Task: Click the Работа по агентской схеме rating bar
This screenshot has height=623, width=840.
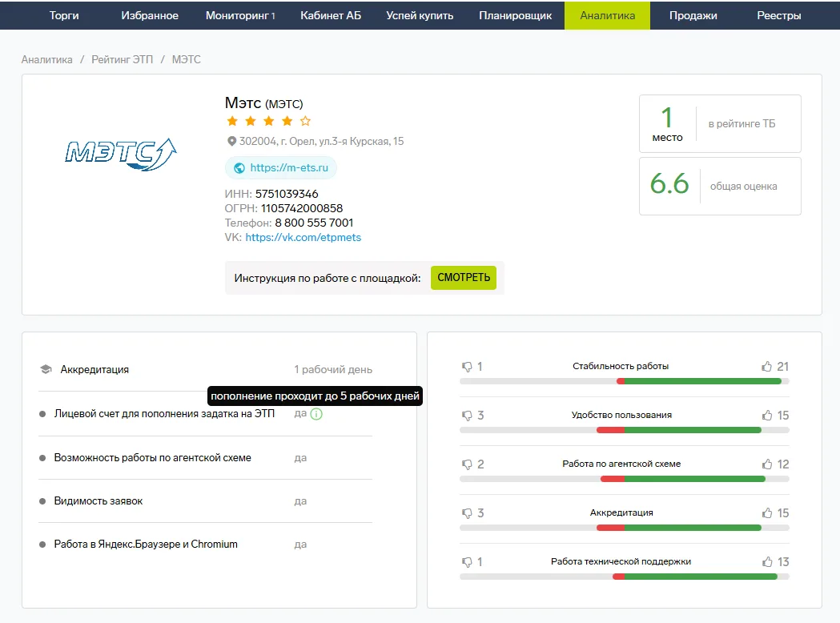Action: (x=624, y=479)
